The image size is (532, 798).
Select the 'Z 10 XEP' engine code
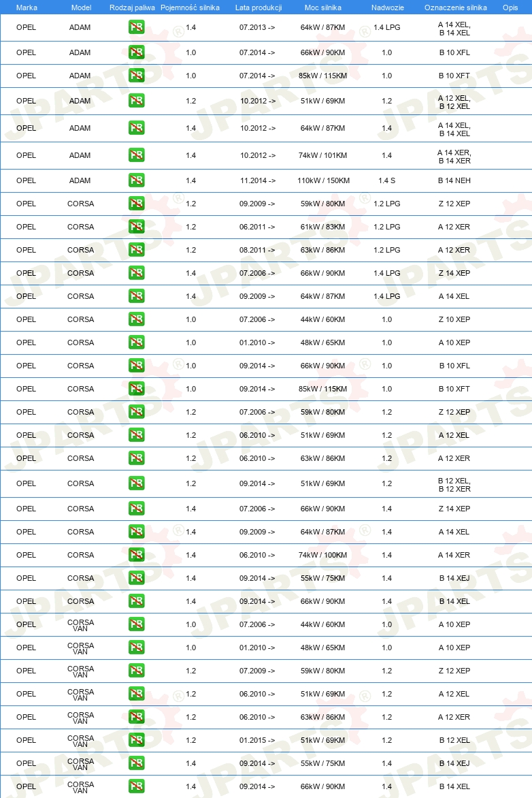coord(454,319)
